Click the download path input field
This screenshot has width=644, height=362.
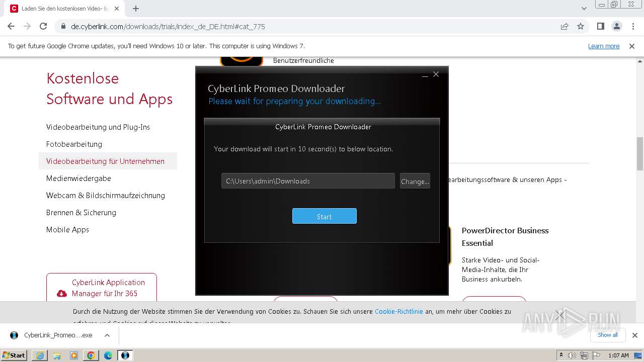(x=308, y=181)
